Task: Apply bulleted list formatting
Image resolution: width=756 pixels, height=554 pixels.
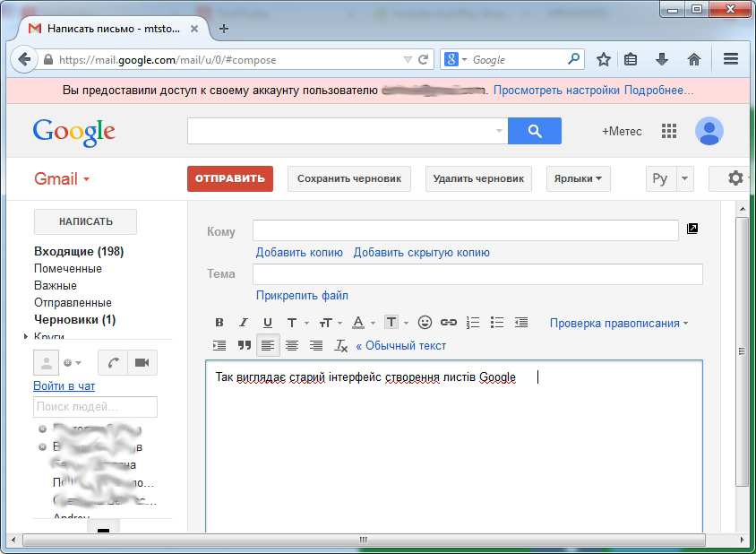Action: 497,323
